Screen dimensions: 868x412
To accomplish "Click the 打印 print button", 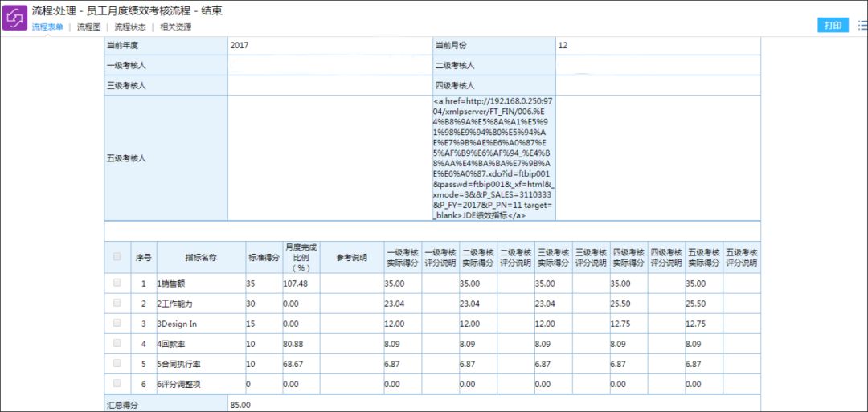I will [833, 26].
